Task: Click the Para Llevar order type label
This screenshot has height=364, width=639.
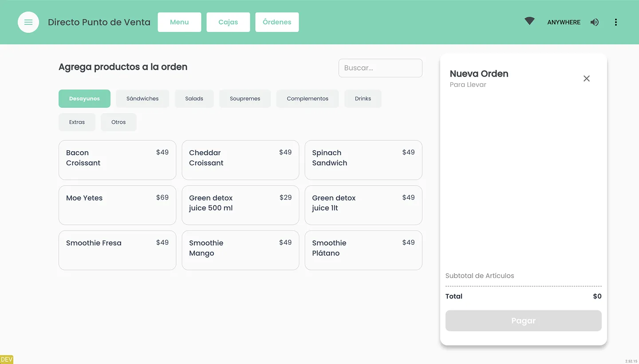Action: click(x=468, y=85)
